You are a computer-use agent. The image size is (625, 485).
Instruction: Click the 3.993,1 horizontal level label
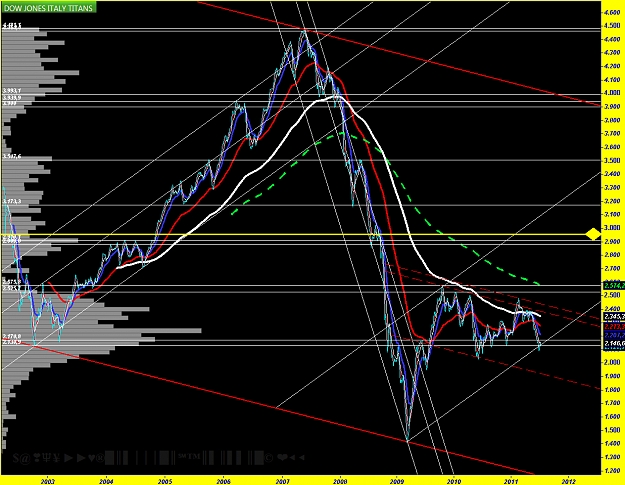click(12, 91)
